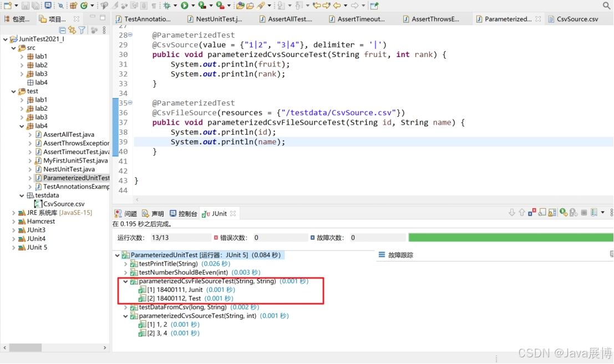Rerun the JUnit tests with the rerun icon
614x364 pixels.
pos(563,212)
